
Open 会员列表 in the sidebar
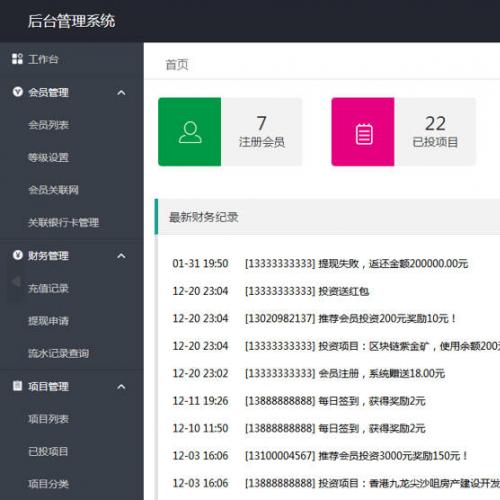point(48,125)
